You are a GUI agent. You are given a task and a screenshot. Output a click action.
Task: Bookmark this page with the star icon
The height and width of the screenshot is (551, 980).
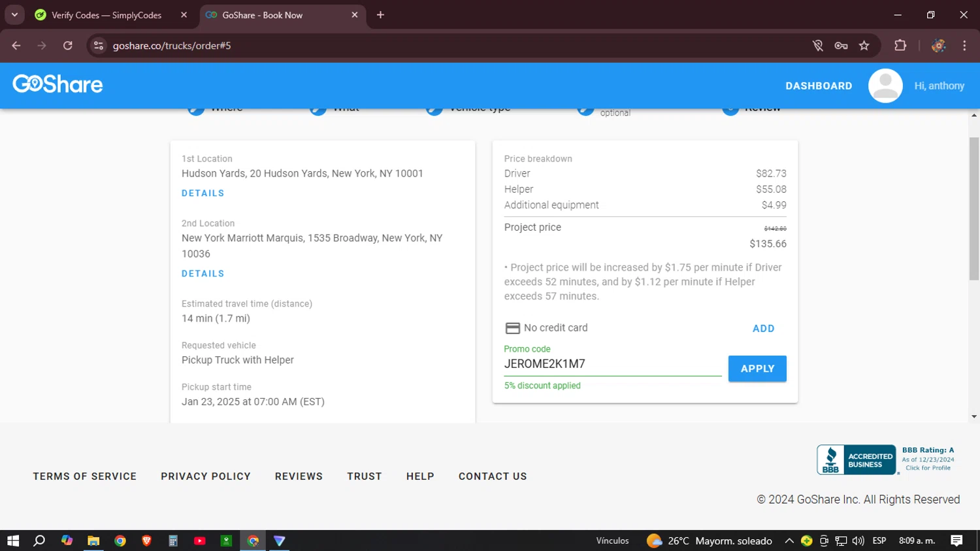(x=864, y=46)
